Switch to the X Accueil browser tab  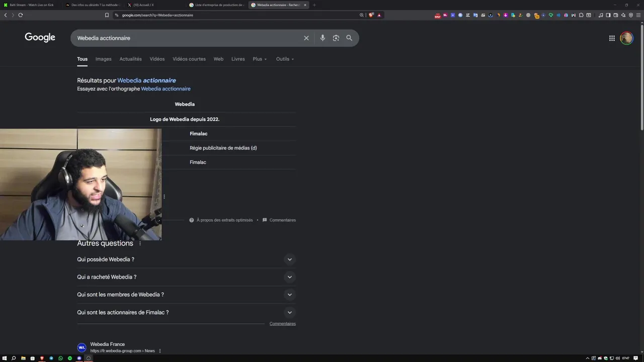(155, 5)
